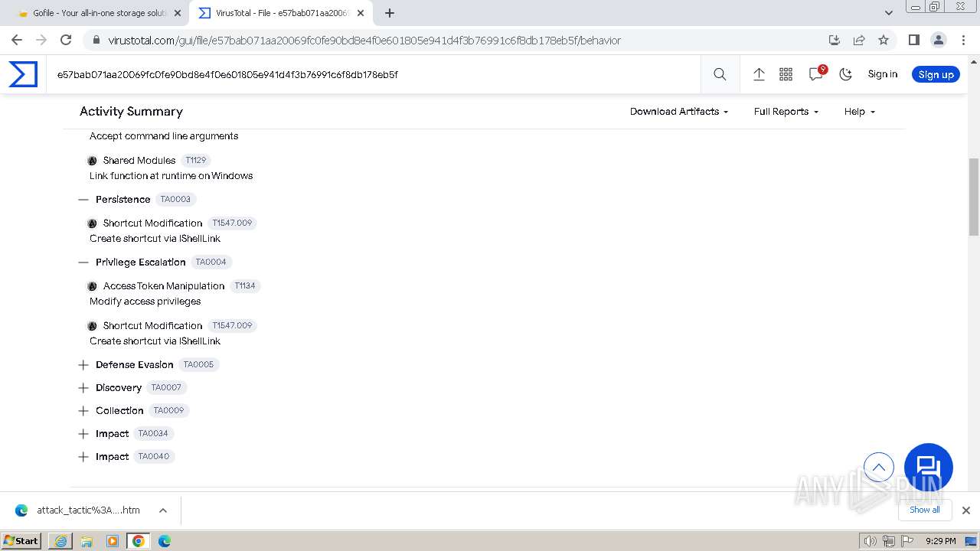Reload the page
The image size is (980, 551).
(66, 40)
